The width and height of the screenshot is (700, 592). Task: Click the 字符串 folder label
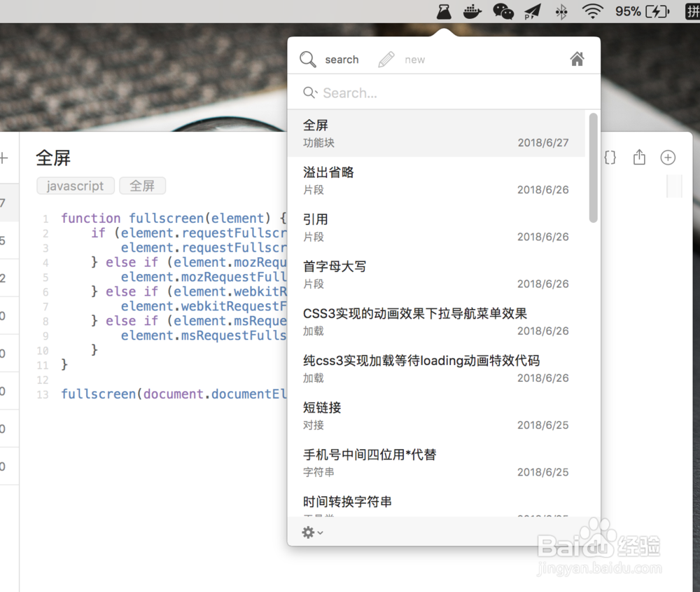point(318,471)
